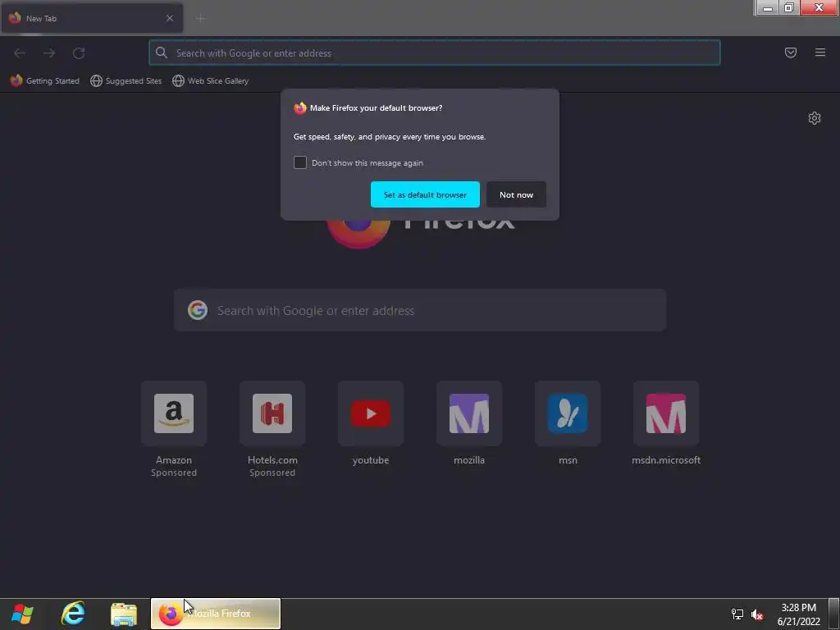Click the muted volume tray icon
Image resolution: width=840 pixels, height=630 pixels.
click(757, 614)
